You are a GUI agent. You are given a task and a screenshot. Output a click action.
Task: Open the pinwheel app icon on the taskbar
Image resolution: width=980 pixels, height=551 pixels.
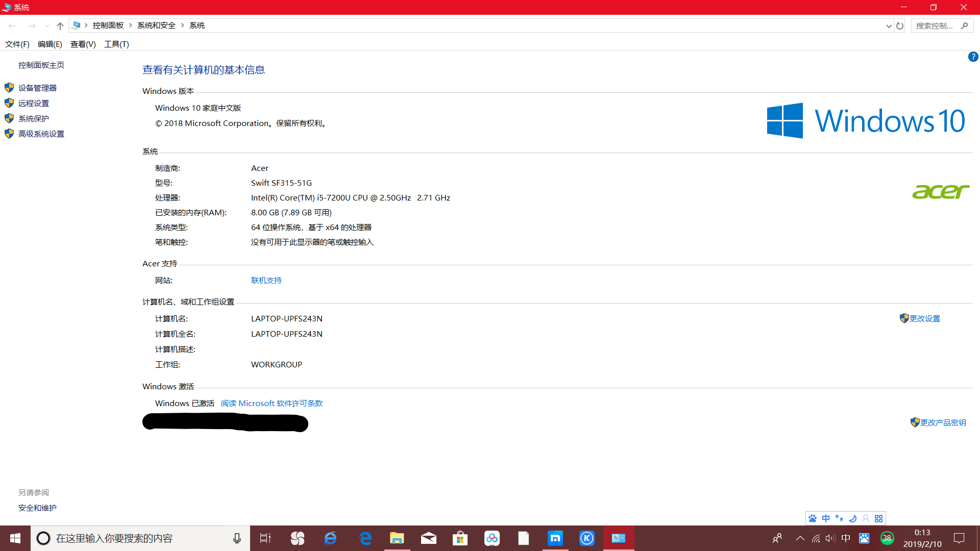[x=298, y=538]
